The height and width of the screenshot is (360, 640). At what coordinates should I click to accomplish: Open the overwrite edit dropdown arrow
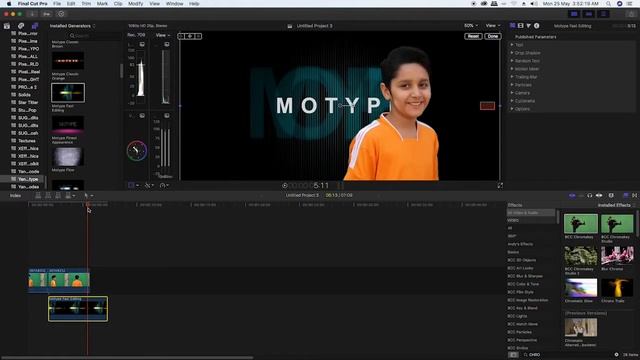[73, 196]
